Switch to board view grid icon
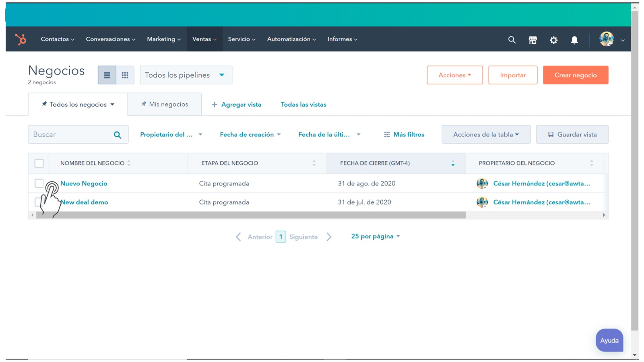This screenshot has width=644, height=362. click(125, 75)
